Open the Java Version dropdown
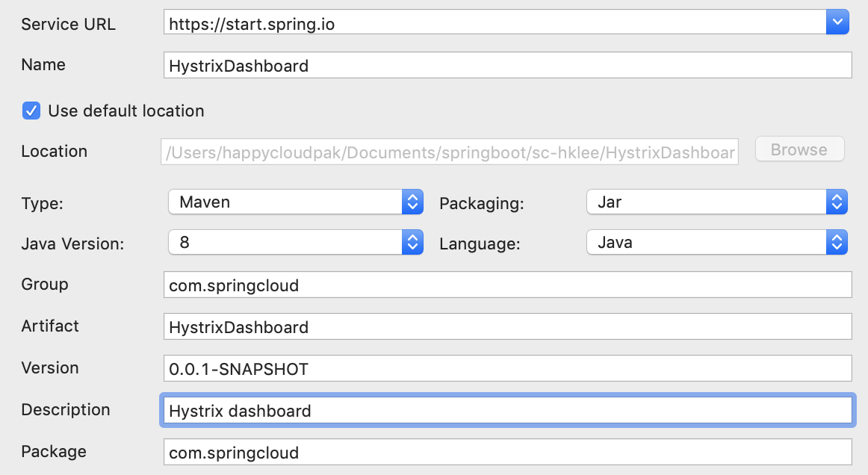The width and height of the screenshot is (868, 475). coord(296,243)
